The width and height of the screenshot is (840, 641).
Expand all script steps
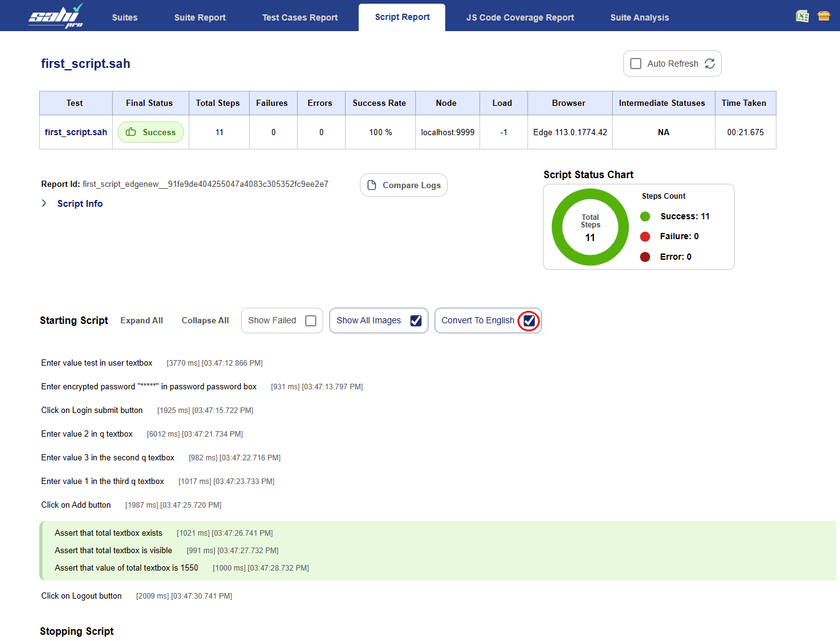pyautogui.click(x=141, y=321)
